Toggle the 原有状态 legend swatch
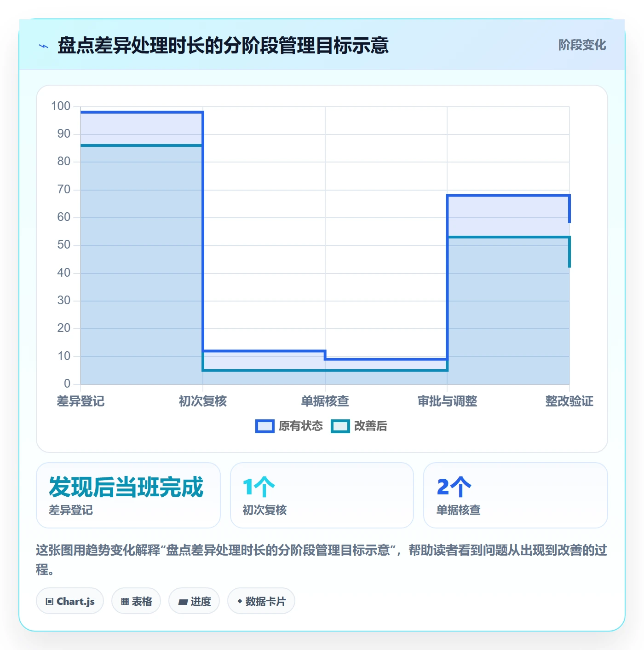This screenshot has height=650, width=644. pos(264,426)
